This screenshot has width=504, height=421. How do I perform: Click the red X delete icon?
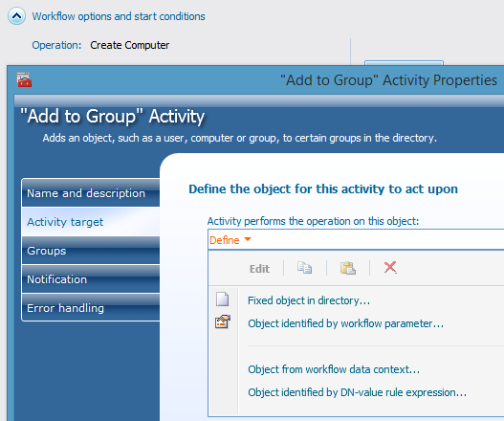tap(390, 267)
